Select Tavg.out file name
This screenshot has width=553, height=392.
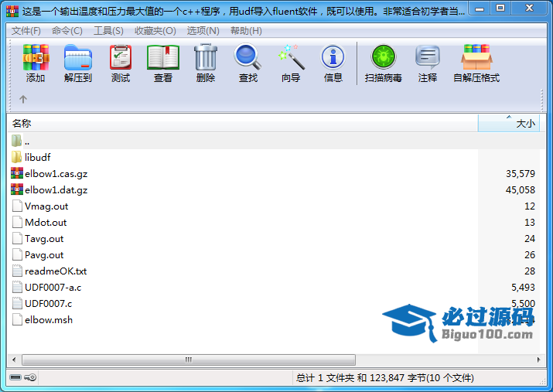pos(44,239)
